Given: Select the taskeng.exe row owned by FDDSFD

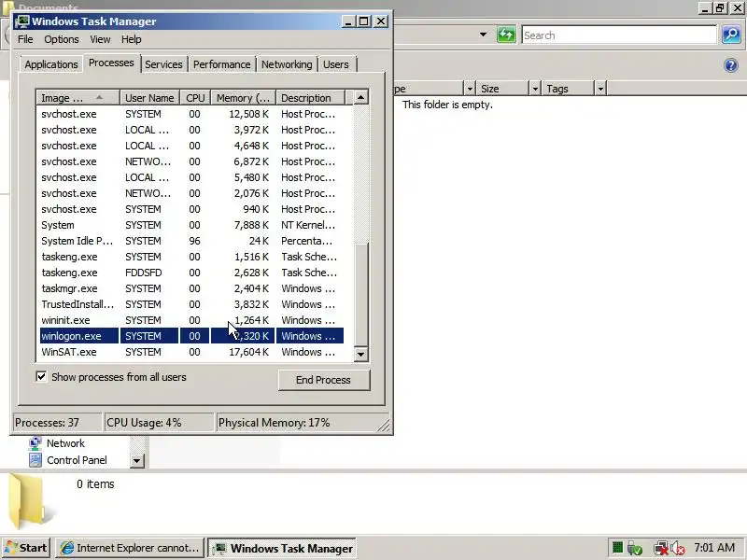Looking at the screenshot, I should pyautogui.click(x=191, y=273).
